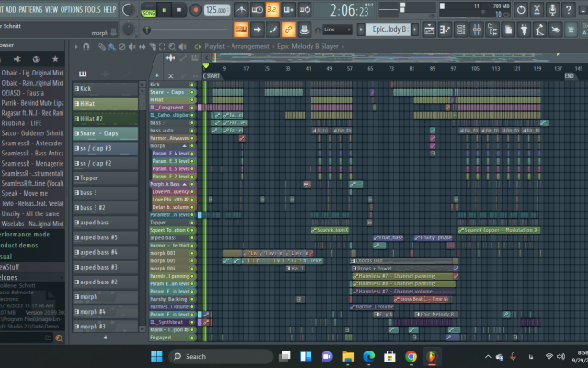Select the playlist Paint brush tool
Viewport: 588px width, 368px height.
pyautogui.click(x=112, y=47)
